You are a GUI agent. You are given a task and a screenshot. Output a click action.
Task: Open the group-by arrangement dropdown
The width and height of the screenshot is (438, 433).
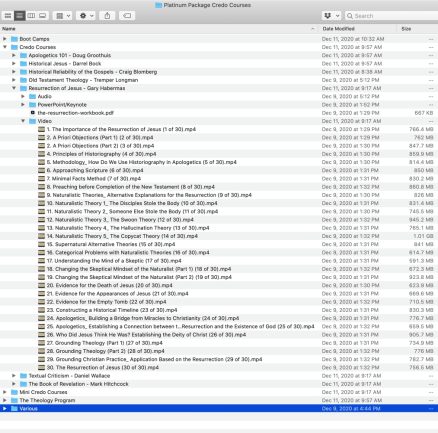[62, 16]
